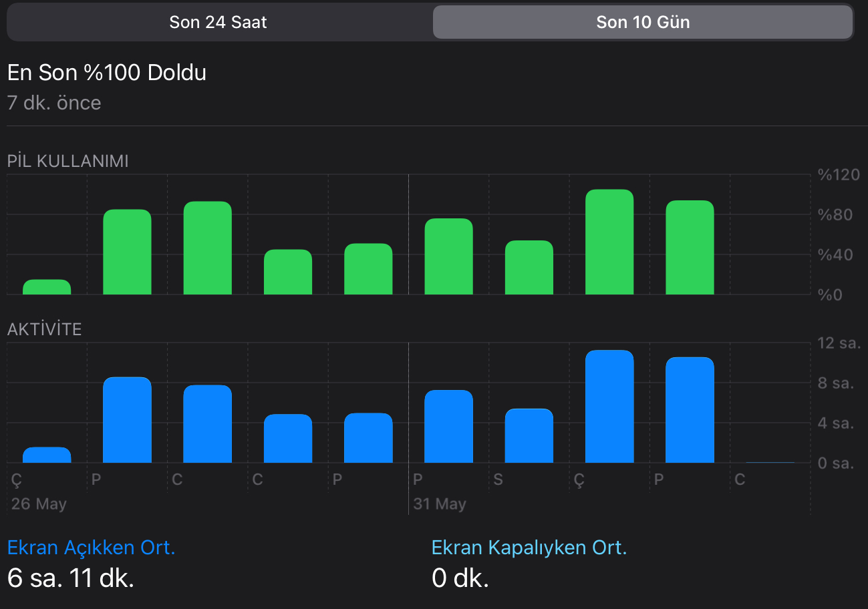868x609 pixels.
Task: Tap the second green battery bar from left
Action: click(x=127, y=252)
